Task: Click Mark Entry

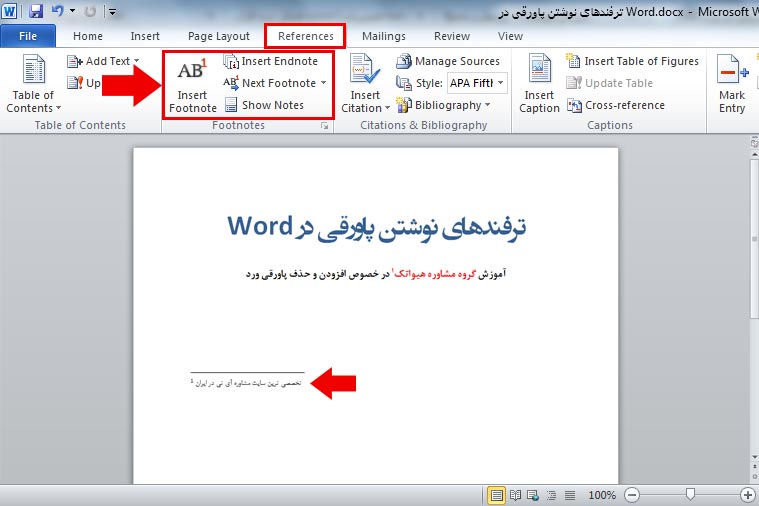Action: 732,84
